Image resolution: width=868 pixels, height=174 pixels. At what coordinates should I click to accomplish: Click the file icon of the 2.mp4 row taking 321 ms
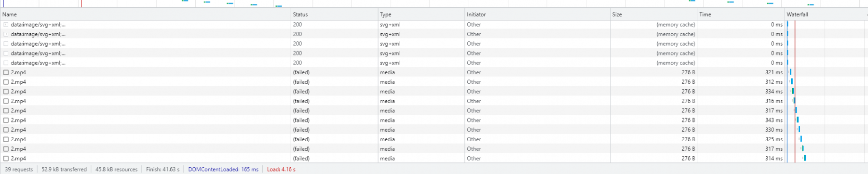pyautogui.click(x=6, y=72)
